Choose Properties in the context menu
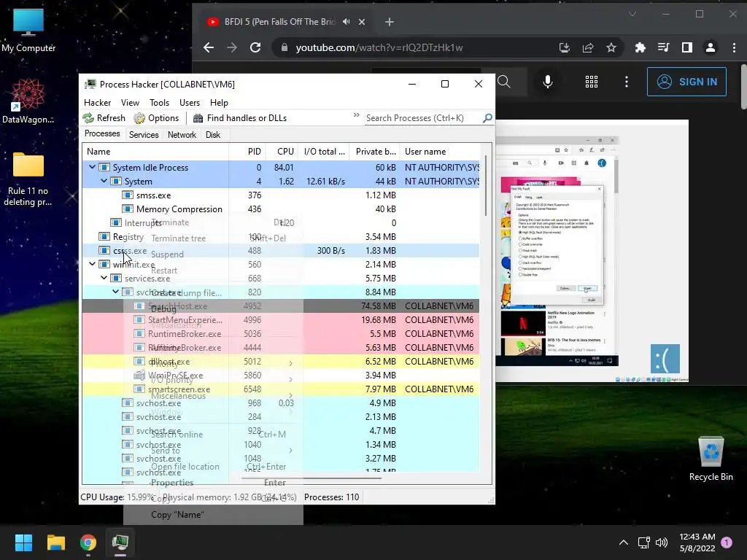This screenshot has height=560, width=747. [213, 483]
